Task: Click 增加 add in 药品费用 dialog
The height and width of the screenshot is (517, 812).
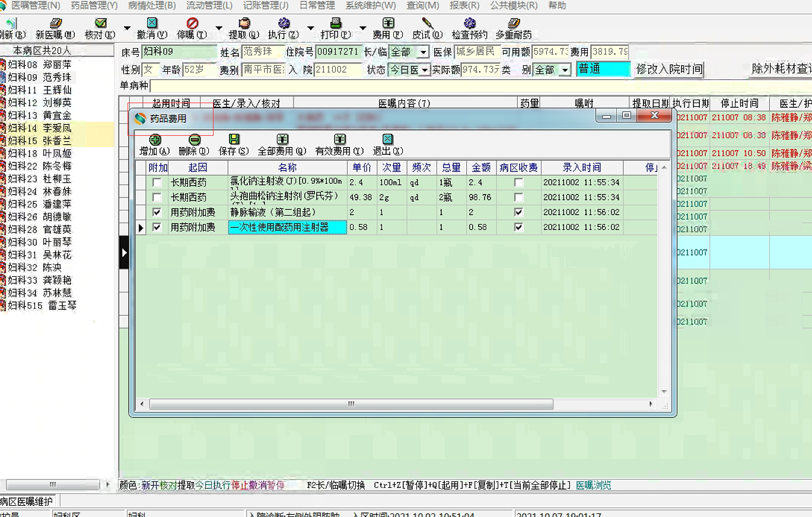Action: (154, 145)
